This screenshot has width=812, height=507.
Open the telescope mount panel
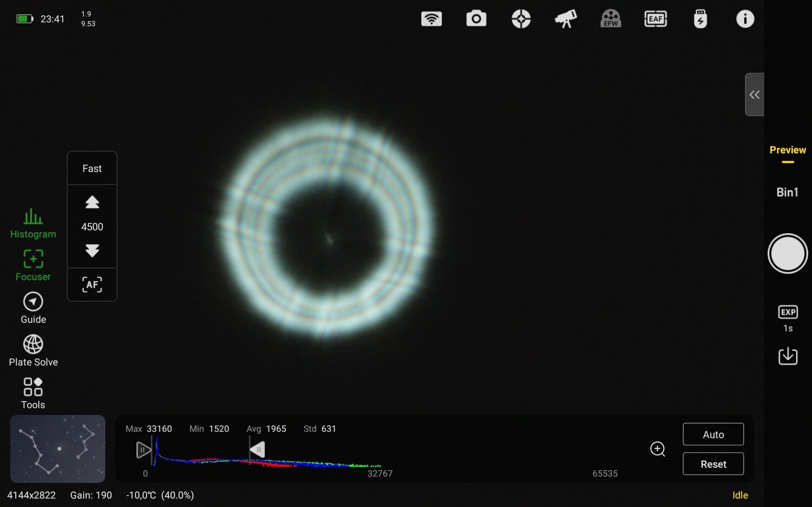pos(566,18)
